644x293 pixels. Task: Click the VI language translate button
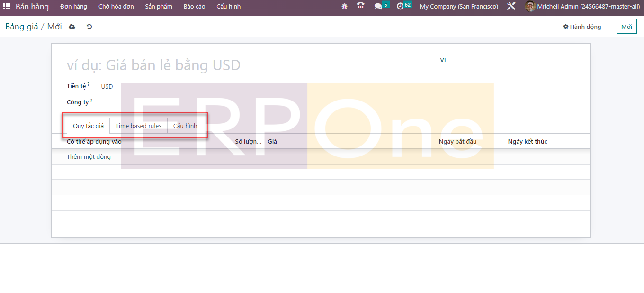[x=443, y=60]
